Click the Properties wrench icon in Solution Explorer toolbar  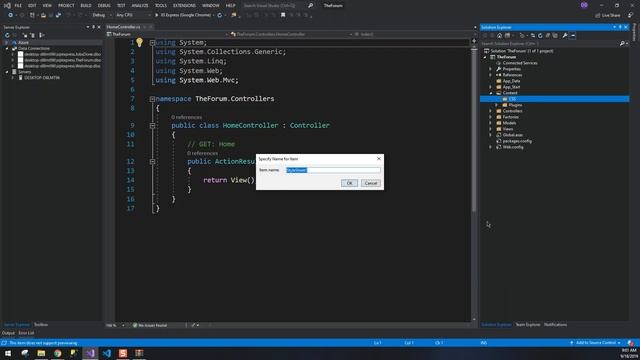[565, 36]
